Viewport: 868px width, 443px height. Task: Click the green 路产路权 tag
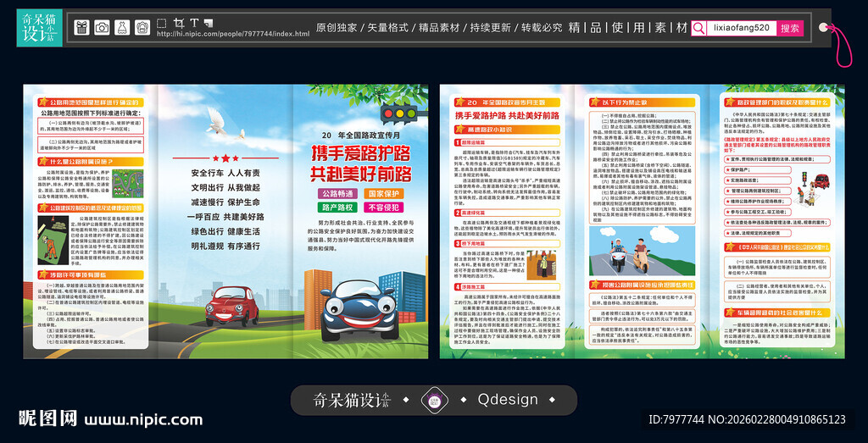click(x=337, y=208)
